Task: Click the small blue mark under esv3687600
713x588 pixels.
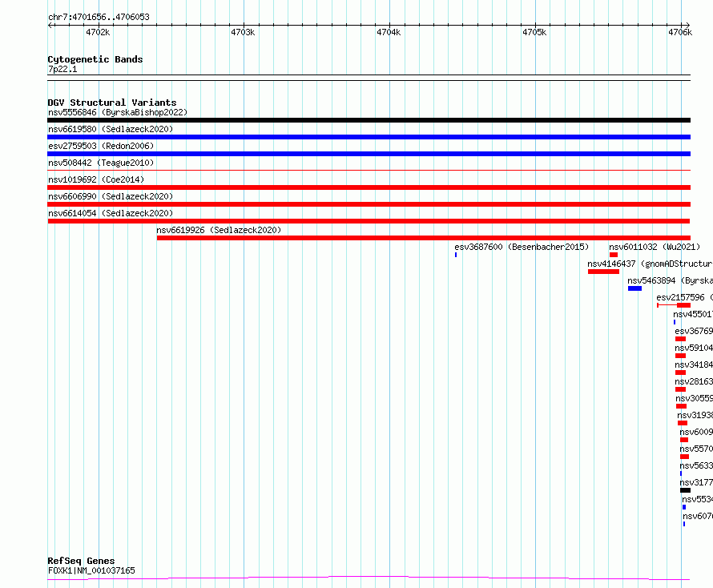Action: [x=456, y=255]
